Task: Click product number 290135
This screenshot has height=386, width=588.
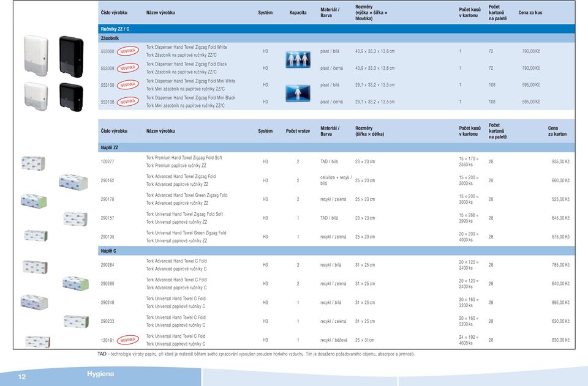Action: click(107, 237)
